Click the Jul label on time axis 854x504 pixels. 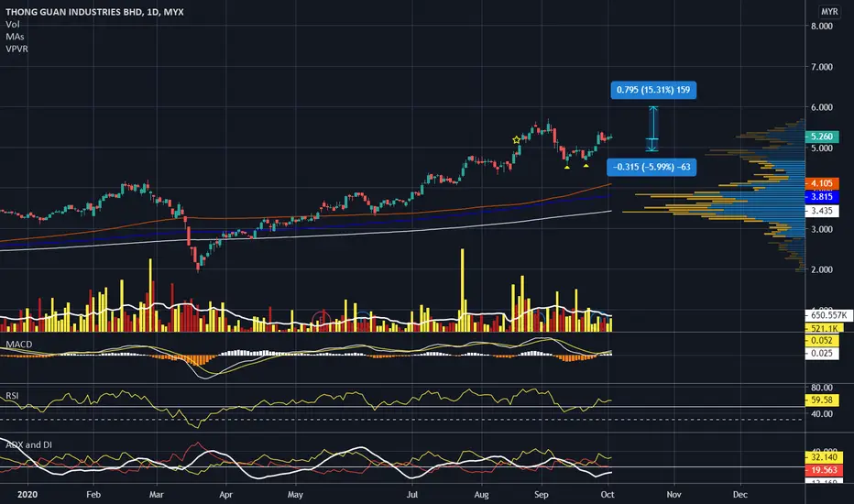pyautogui.click(x=412, y=494)
